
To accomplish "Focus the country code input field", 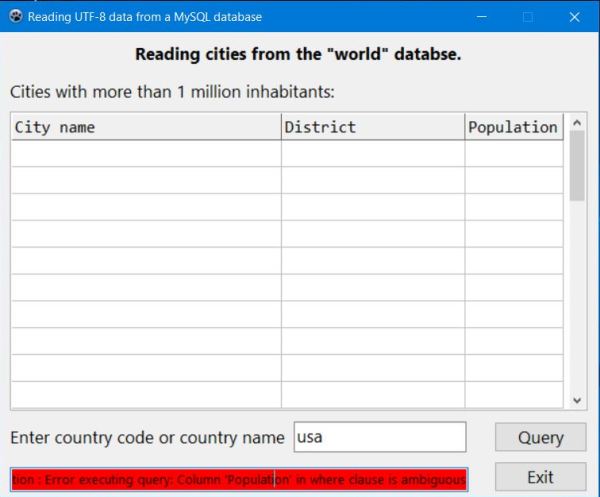I will [x=380, y=437].
